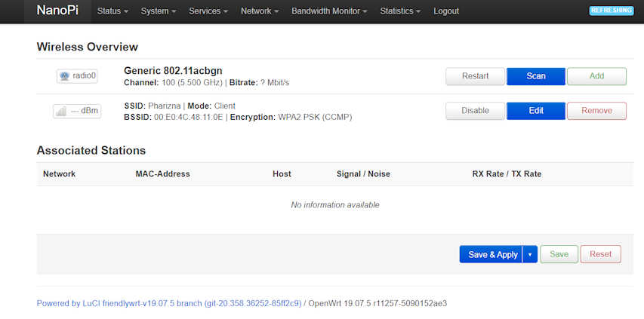Viewport: 644px width, 319px height.
Task: Add a new wireless network to radio0
Action: coord(596,76)
